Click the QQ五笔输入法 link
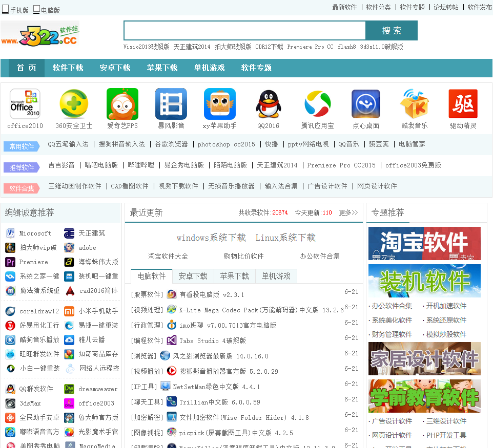This screenshot has width=493, height=448. pos(68,144)
